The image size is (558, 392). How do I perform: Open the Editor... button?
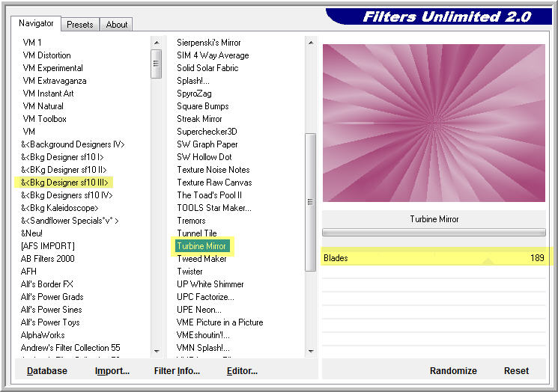tap(242, 370)
